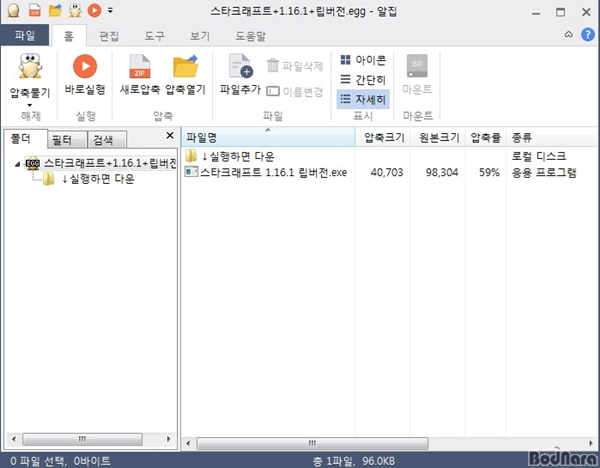Click the new ZIP quick access icon
600x468 pixels.
(35, 10)
